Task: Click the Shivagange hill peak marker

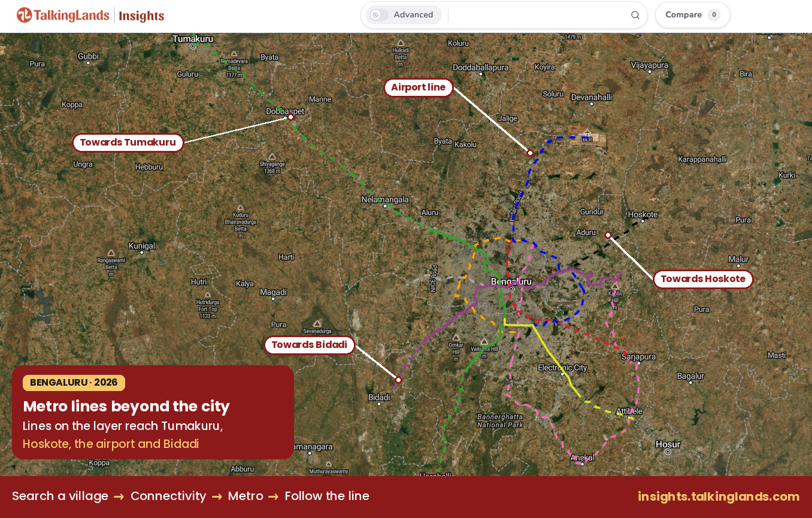Action: 271,156
